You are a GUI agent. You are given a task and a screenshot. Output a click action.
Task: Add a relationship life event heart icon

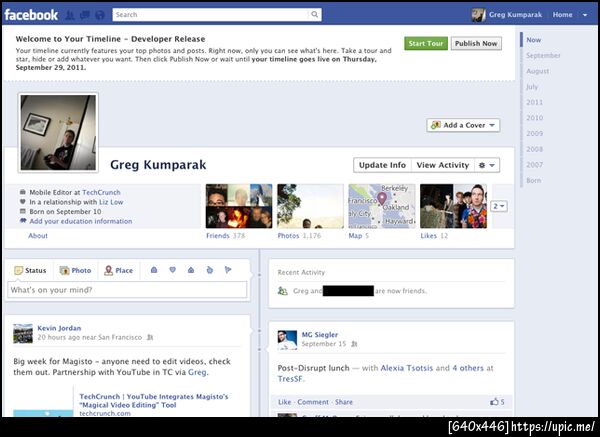[173, 270]
